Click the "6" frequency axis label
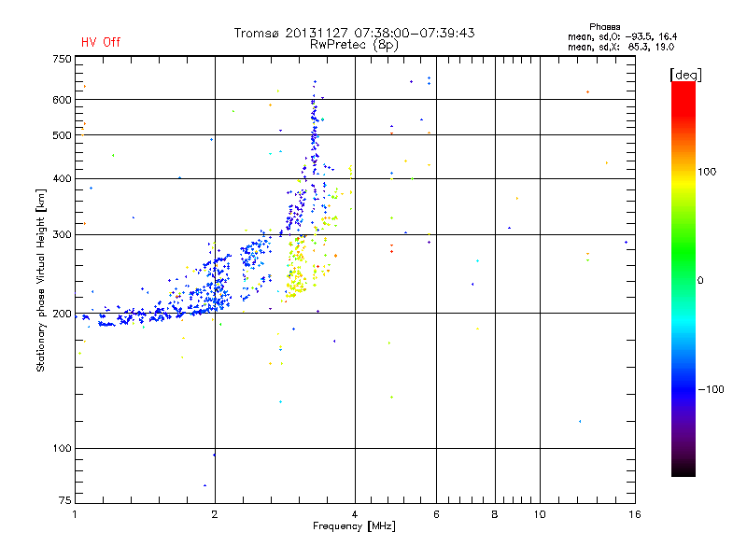Image resolution: width=747 pixels, height=560 pixels. coord(436,514)
